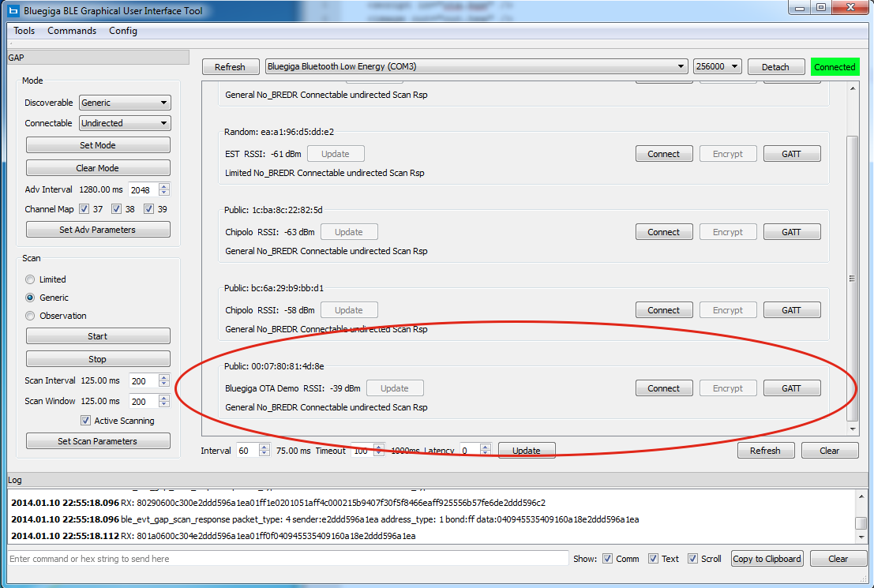Click the Clear Mode button
This screenshot has height=588, width=874.
98,168
